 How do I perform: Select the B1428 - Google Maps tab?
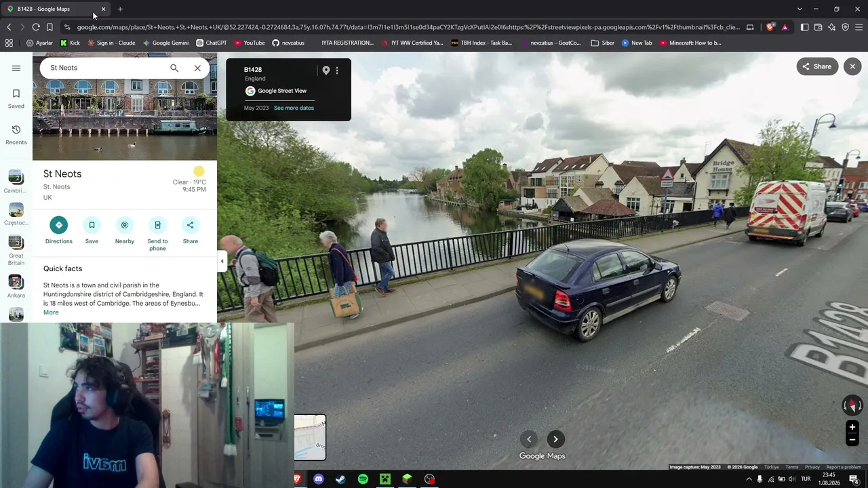tap(54, 9)
